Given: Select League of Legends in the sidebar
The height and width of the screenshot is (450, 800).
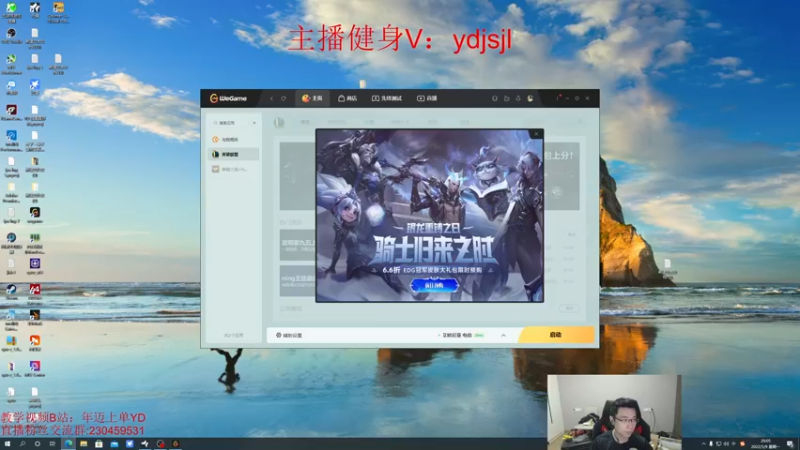Looking at the screenshot, I should [x=233, y=154].
